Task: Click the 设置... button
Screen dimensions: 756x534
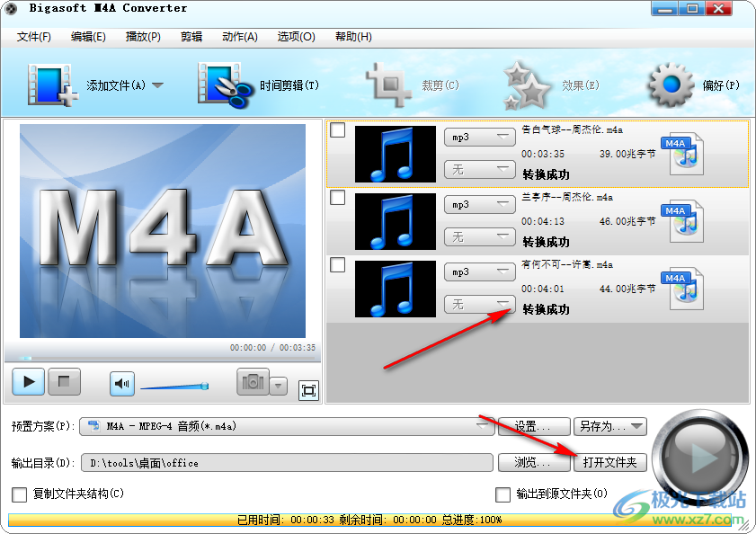Action: click(x=534, y=426)
